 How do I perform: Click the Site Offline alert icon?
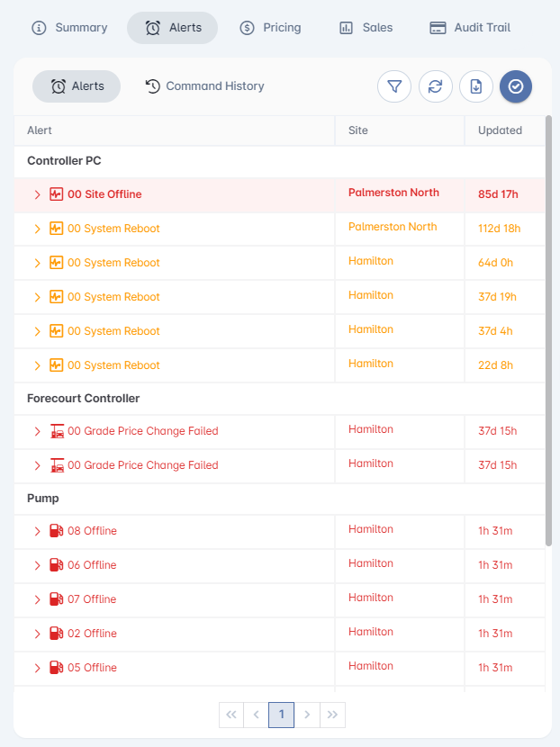tap(56, 194)
